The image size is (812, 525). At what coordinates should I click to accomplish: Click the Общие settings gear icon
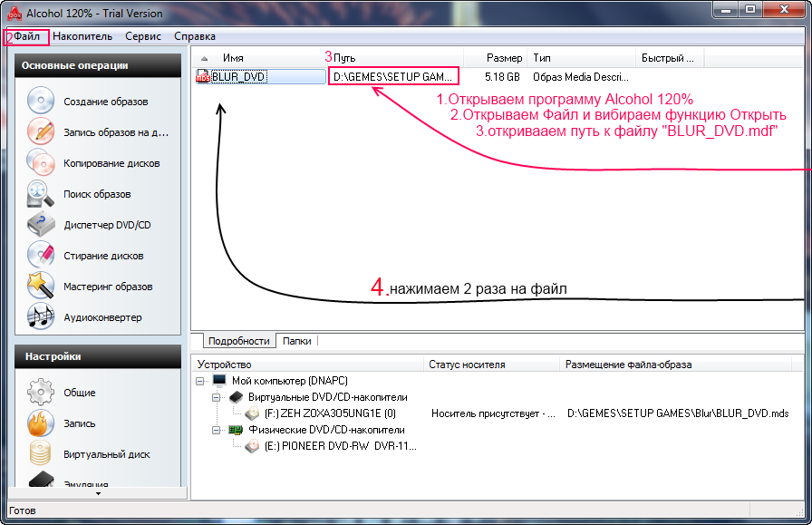41,392
